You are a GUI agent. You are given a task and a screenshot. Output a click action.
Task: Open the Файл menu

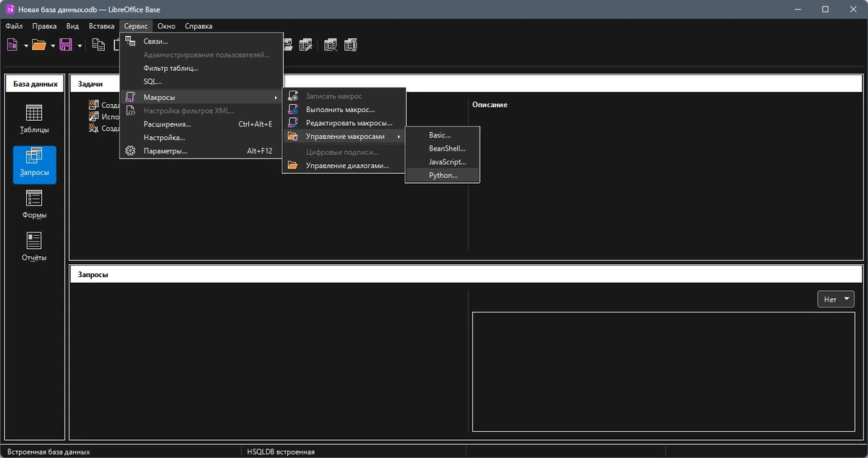click(14, 26)
